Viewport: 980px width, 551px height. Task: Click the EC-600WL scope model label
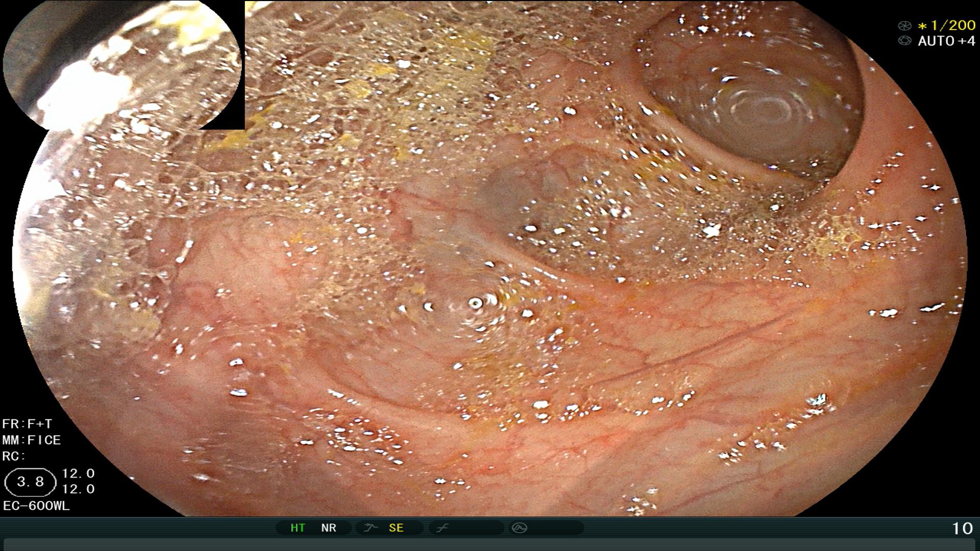pyautogui.click(x=36, y=506)
